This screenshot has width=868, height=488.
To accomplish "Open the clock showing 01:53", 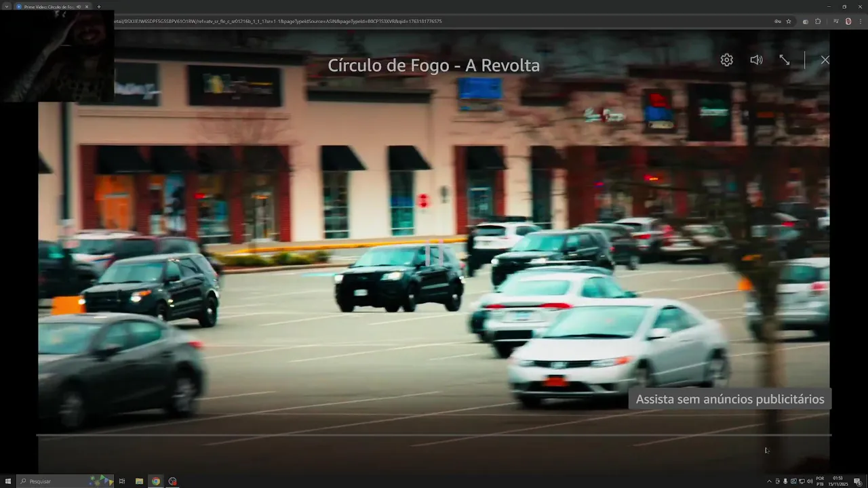I will click(838, 481).
